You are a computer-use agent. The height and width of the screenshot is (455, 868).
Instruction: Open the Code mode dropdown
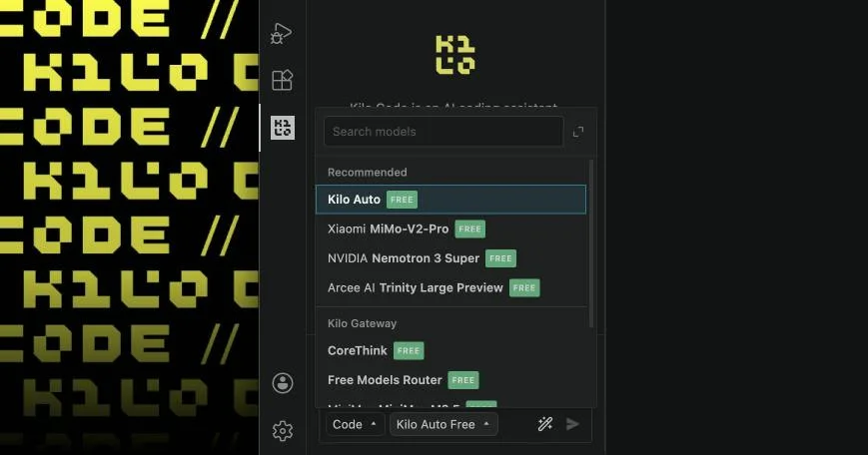click(x=355, y=424)
